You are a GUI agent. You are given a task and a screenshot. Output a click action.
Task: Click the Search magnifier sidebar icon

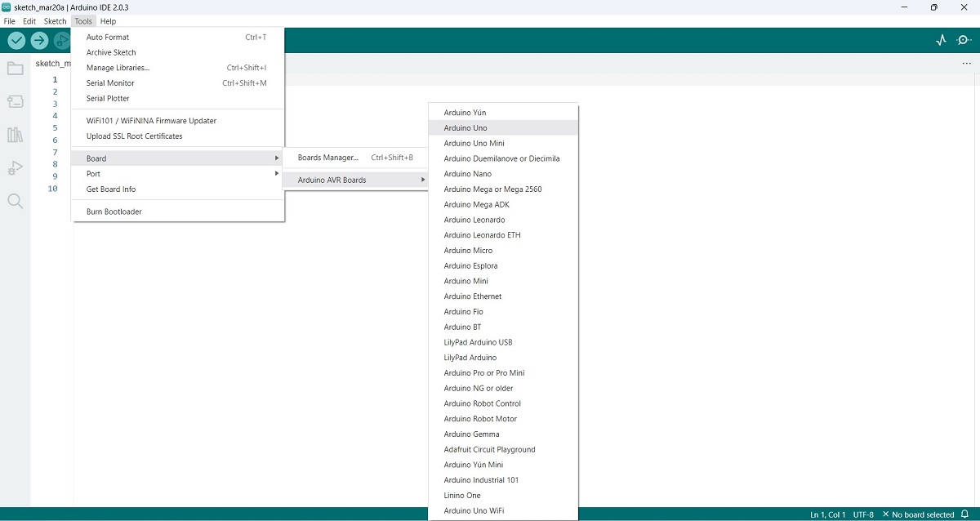tap(15, 201)
